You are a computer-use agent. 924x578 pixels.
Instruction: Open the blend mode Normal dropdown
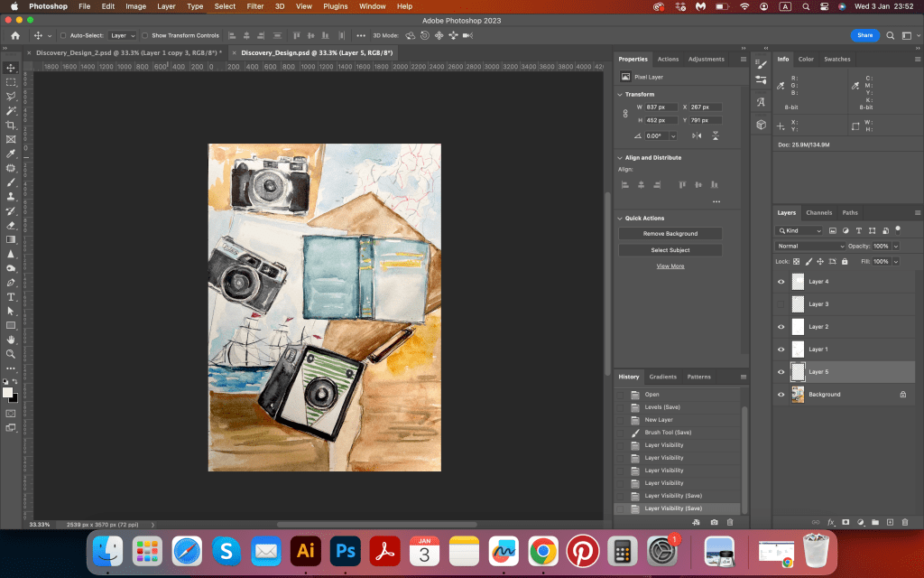(810, 246)
